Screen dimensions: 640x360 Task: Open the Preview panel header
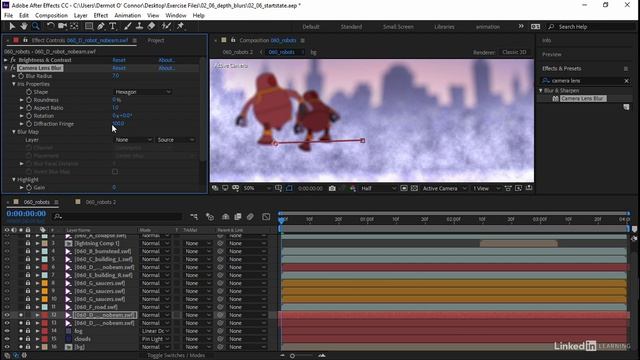(552, 54)
